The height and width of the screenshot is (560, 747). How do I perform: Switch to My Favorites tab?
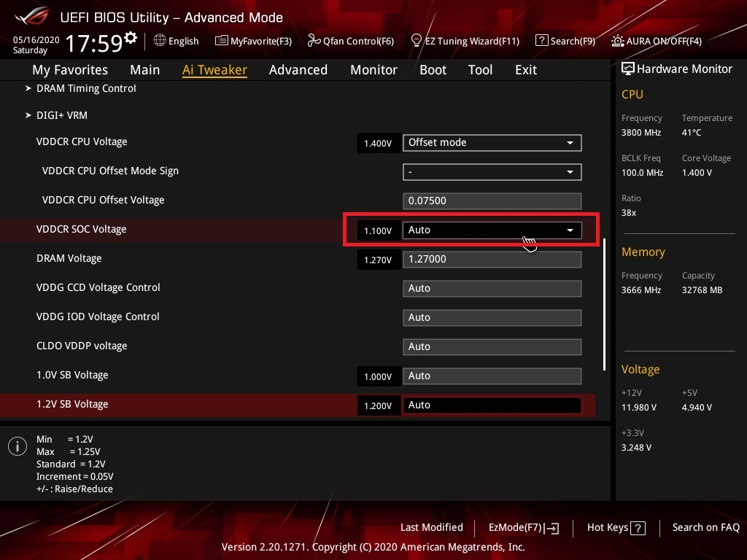[x=70, y=70]
